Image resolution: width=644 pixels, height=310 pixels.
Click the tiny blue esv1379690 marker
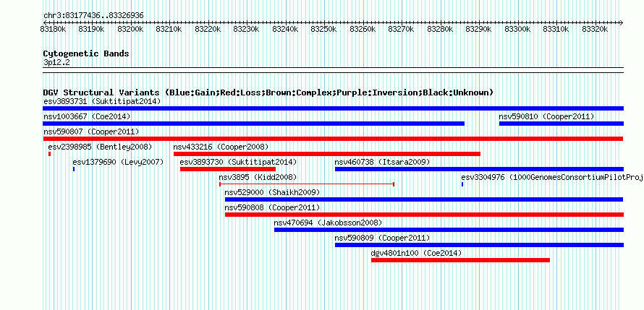coord(74,169)
